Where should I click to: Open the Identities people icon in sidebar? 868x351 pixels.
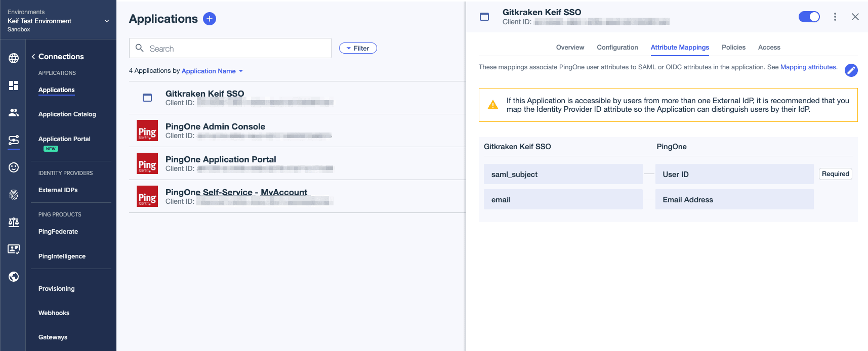tap(14, 113)
